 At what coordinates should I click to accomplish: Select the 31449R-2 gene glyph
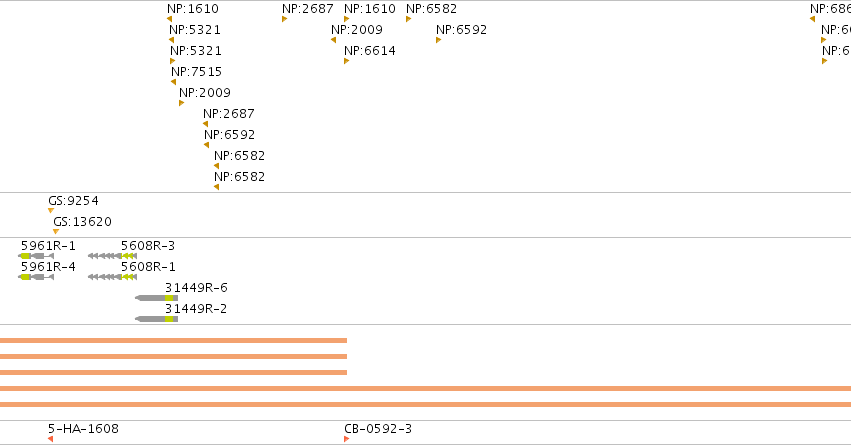point(156,319)
